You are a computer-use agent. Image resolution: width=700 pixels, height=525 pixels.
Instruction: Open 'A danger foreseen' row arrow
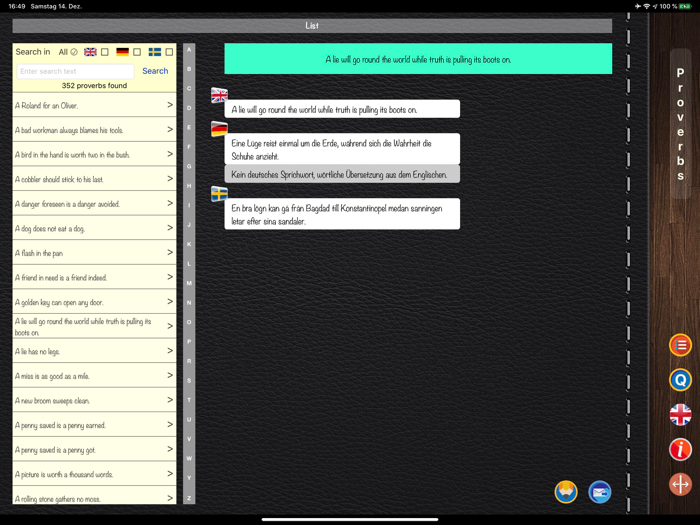tap(170, 203)
